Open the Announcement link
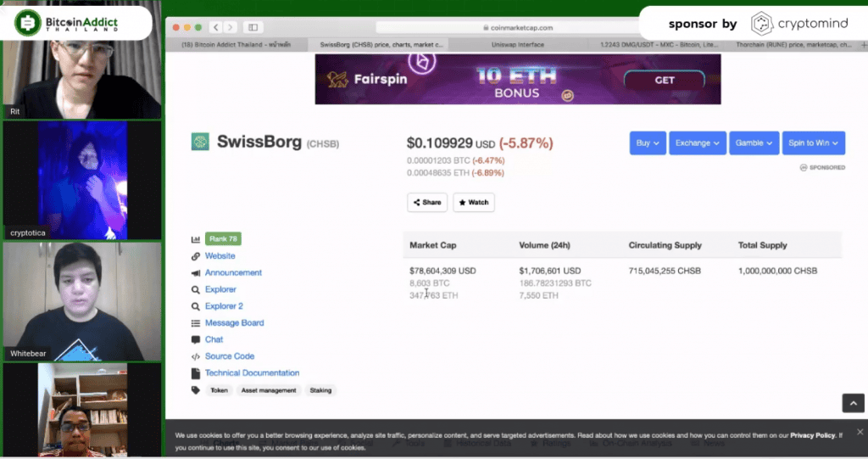 (233, 272)
